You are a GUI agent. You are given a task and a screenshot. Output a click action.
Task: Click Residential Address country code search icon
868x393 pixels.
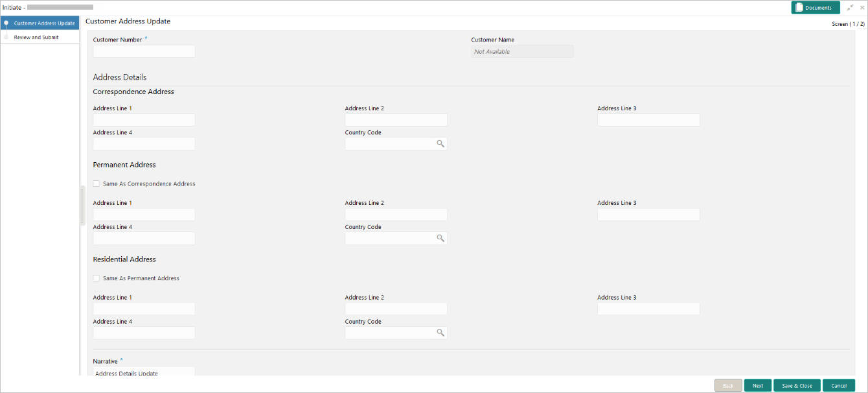point(440,333)
